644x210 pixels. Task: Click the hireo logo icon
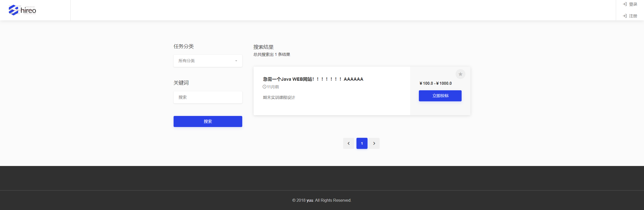14,10
